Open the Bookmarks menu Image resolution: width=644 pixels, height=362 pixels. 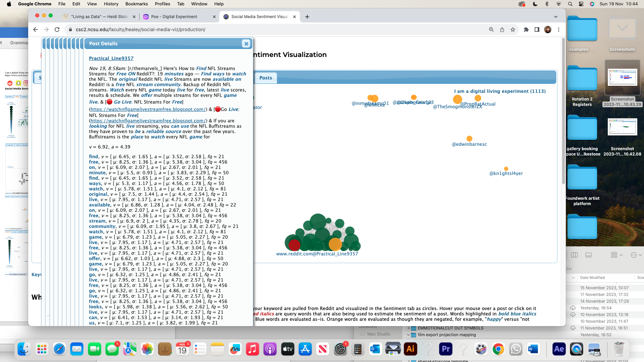(x=137, y=4)
